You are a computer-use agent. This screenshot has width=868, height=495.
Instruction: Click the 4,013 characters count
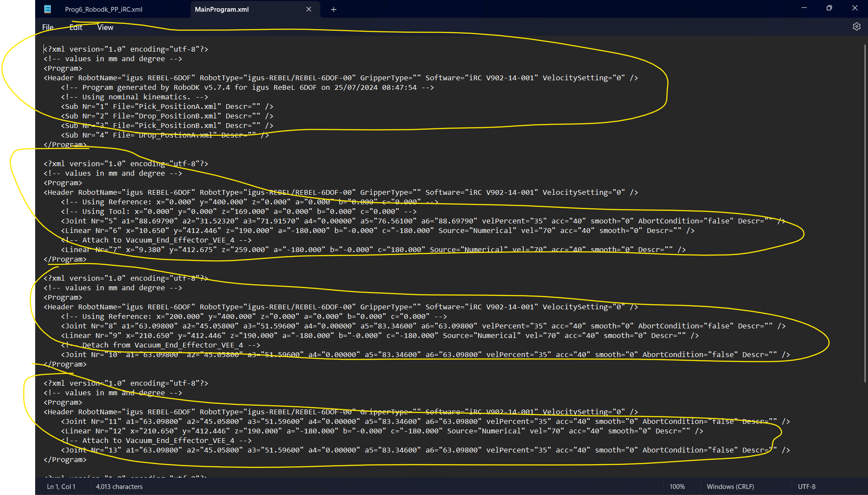[119, 487]
